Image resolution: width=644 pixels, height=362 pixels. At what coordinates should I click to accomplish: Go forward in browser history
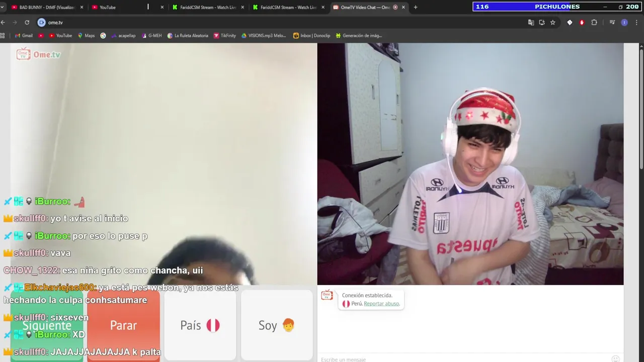[15, 22]
